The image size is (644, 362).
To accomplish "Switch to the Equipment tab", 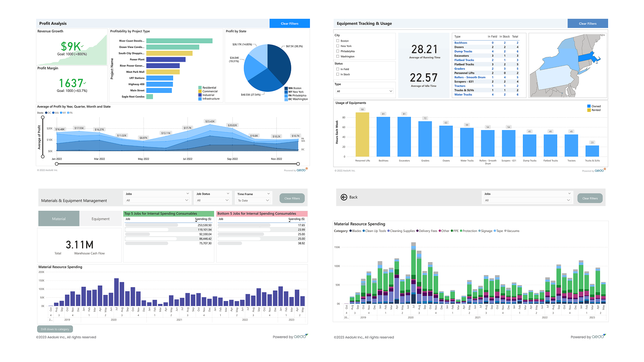I will coord(100,219).
